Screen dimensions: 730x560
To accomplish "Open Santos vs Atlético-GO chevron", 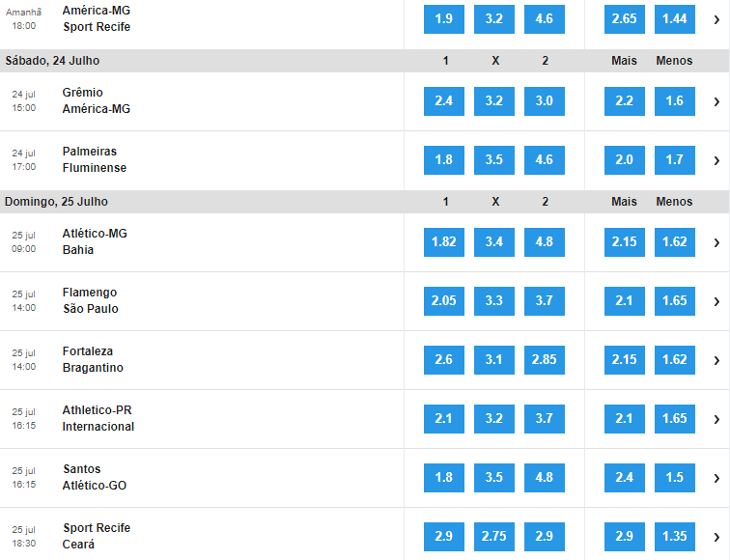I will click(x=716, y=478).
